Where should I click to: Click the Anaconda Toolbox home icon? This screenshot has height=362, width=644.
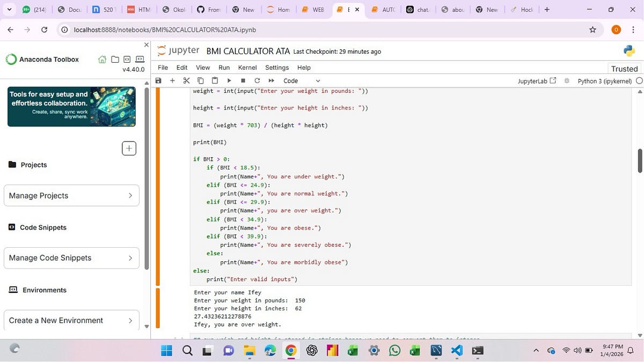pyautogui.click(x=102, y=59)
